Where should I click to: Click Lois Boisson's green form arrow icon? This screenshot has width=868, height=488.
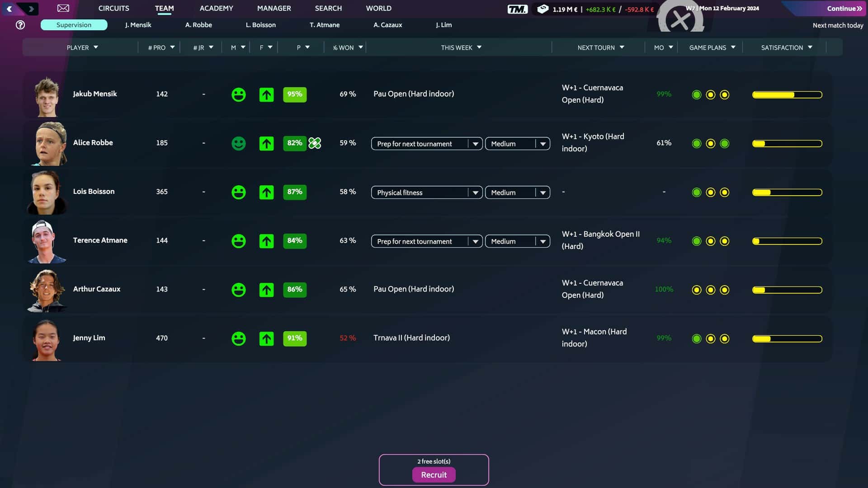click(x=266, y=192)
